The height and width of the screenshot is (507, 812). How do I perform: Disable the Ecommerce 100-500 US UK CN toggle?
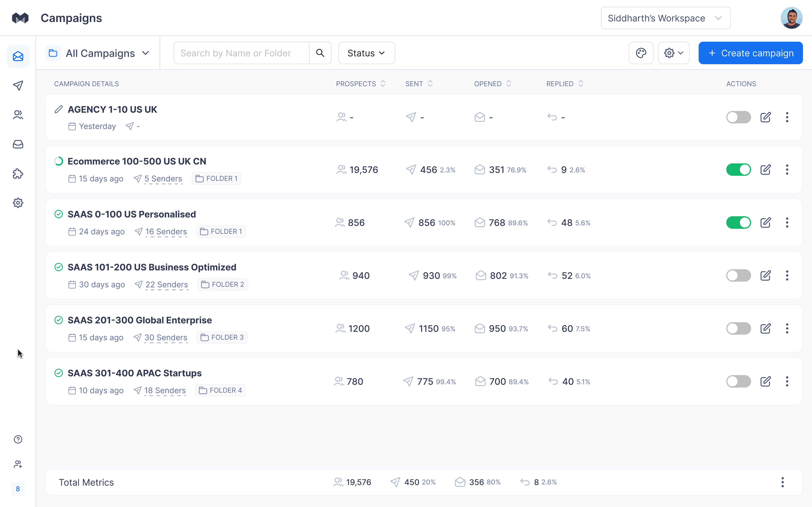(738, 170)
